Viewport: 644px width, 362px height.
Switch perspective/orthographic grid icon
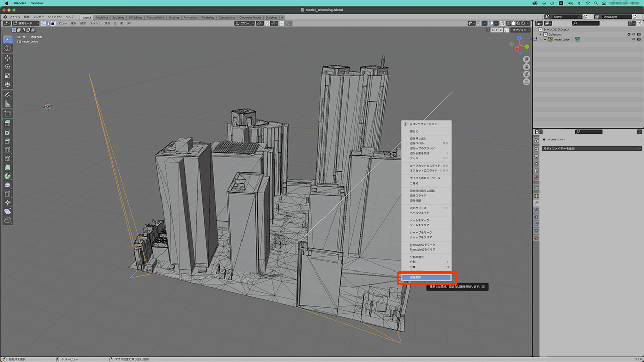526,82
